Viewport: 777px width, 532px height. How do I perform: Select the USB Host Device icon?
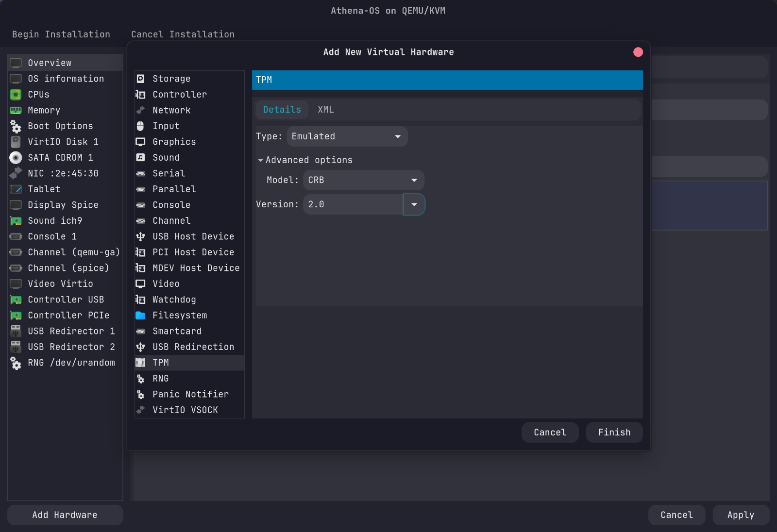(140, 236)
